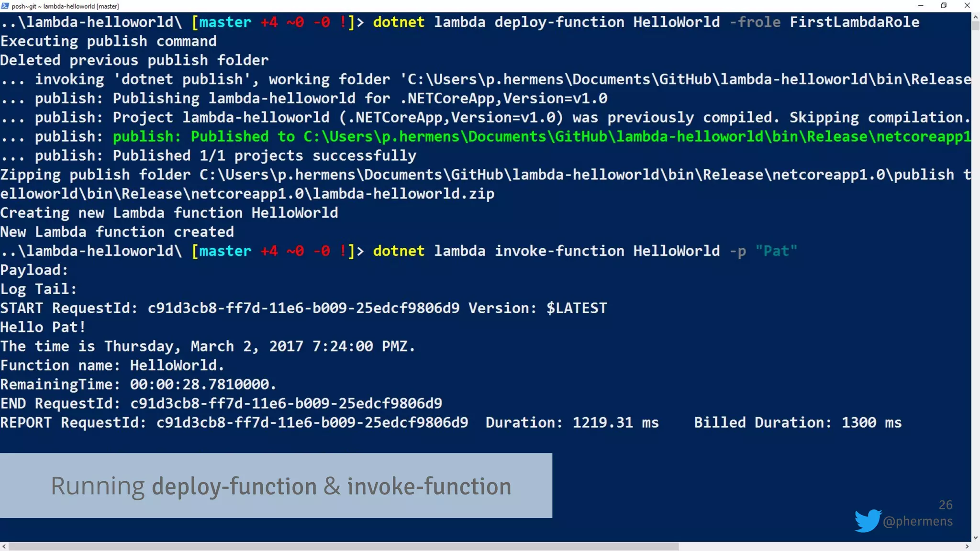This screenshot has width=980, height=551.
Task: Click 'New Lambda function created' line
Action: [117, 232]
